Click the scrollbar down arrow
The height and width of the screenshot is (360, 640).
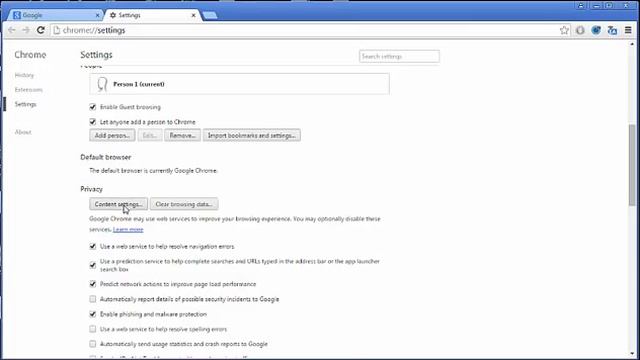632,354
